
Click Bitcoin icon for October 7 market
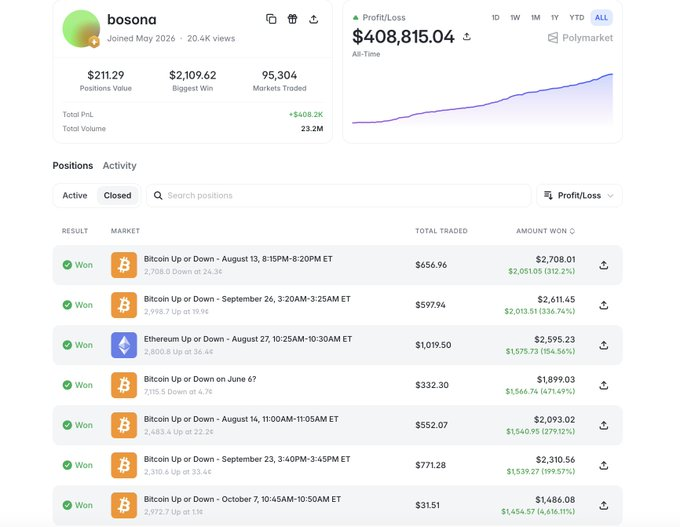pos(124,505)
